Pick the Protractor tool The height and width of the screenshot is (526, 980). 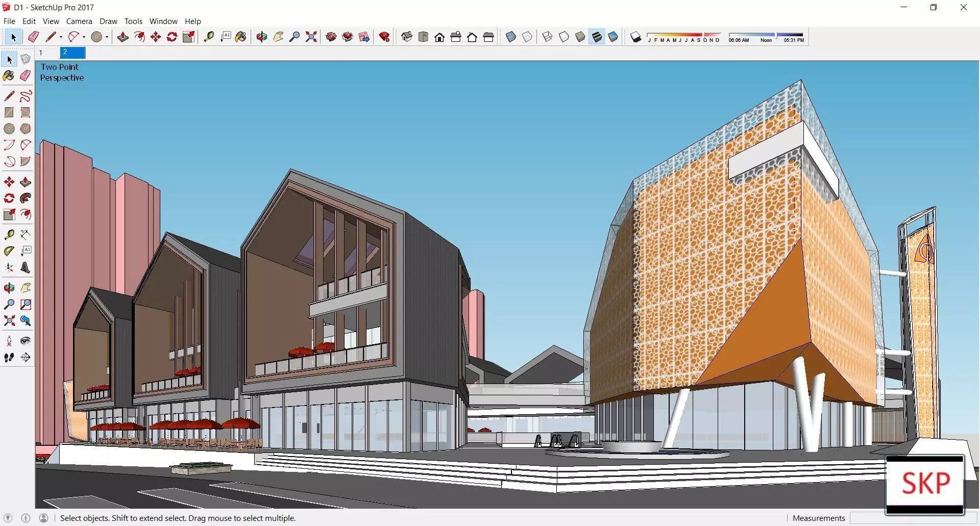[x=9, y=251]
